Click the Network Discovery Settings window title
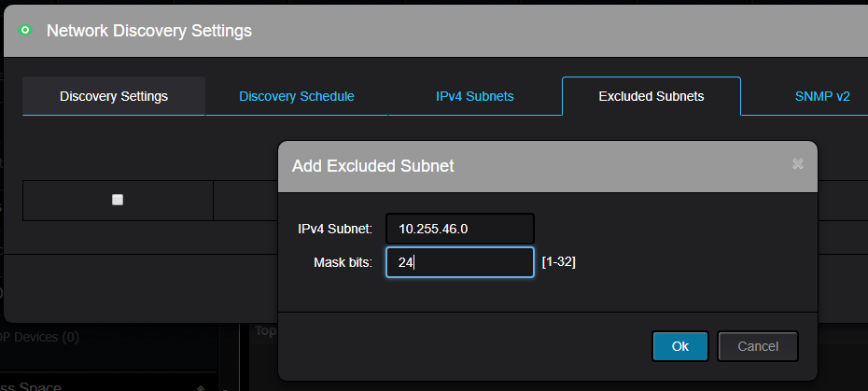 [x=149, y=31]
